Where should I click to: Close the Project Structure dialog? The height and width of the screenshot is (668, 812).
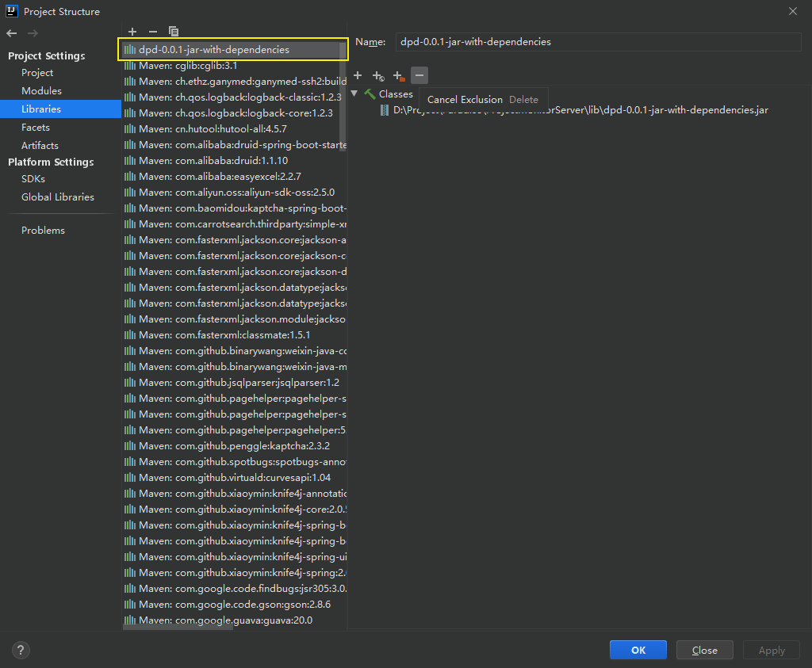(x=793, y=11)
